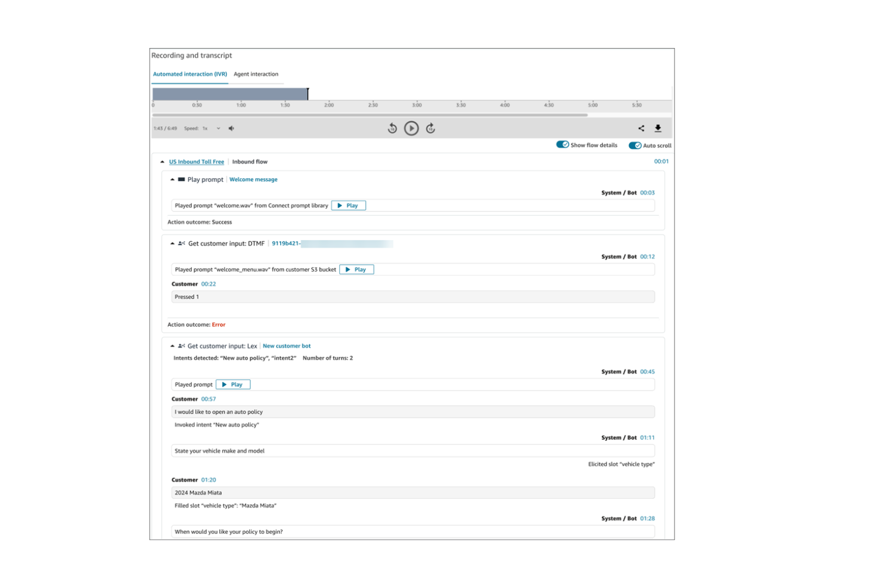Click the playhead on recording timeline
The width and height of the screenshot is (882, 588).
click(x=308, y=94)
